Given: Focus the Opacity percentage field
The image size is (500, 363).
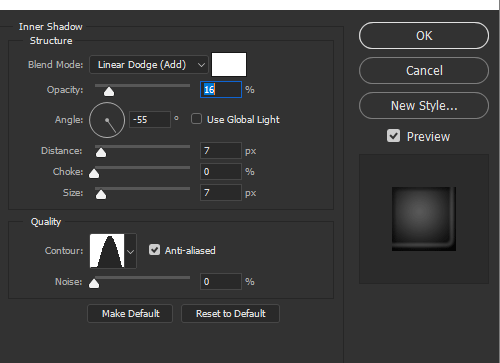Looking at the screenshot, I should pyautogui.click(x=221, y=89).
